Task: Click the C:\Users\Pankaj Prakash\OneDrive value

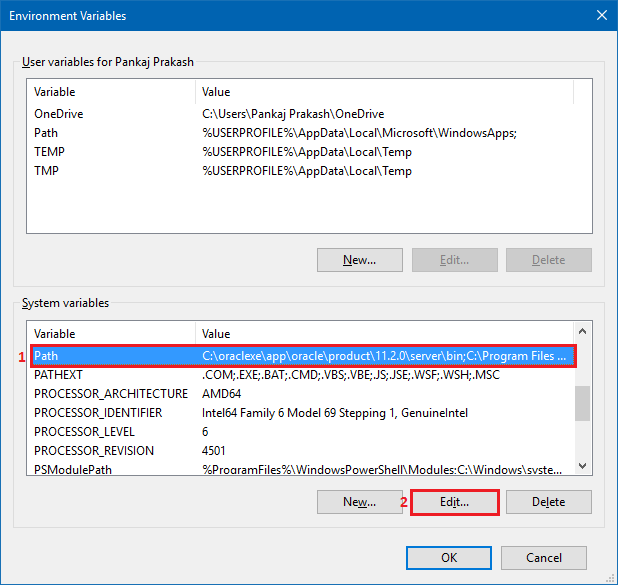Action: (293, 114)
